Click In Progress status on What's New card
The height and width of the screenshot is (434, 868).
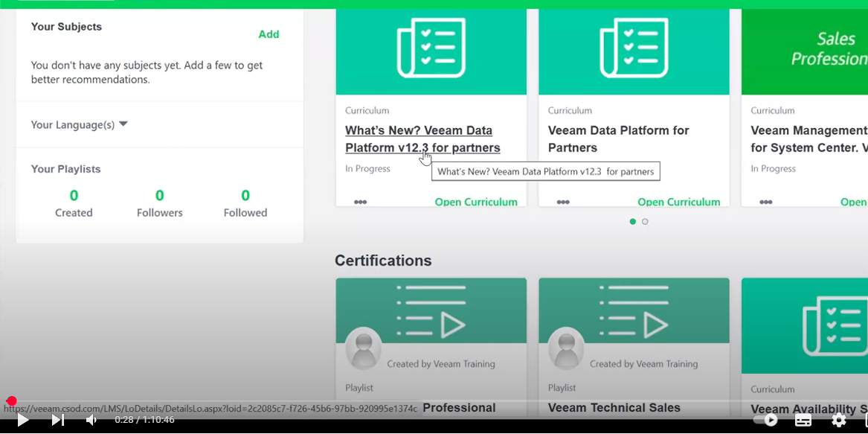[367, 168]
